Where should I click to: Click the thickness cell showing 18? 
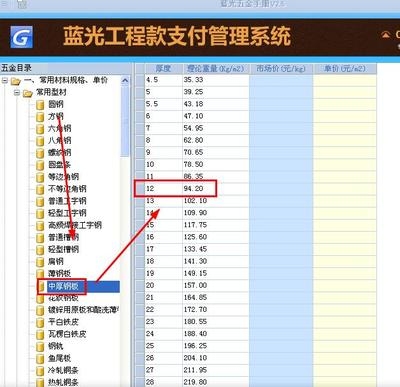click(x=164, y=261)
